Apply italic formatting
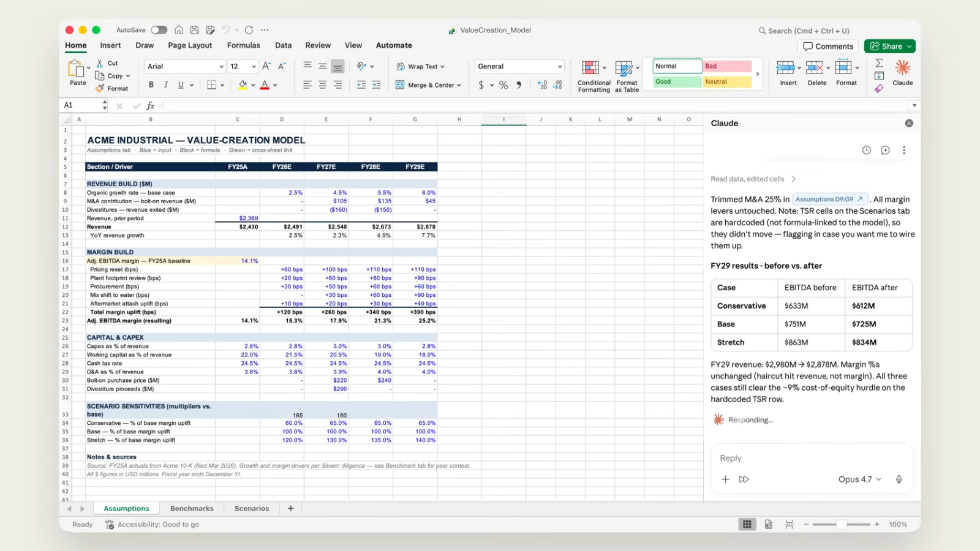 pyautogui.click(x=165, y=85)
